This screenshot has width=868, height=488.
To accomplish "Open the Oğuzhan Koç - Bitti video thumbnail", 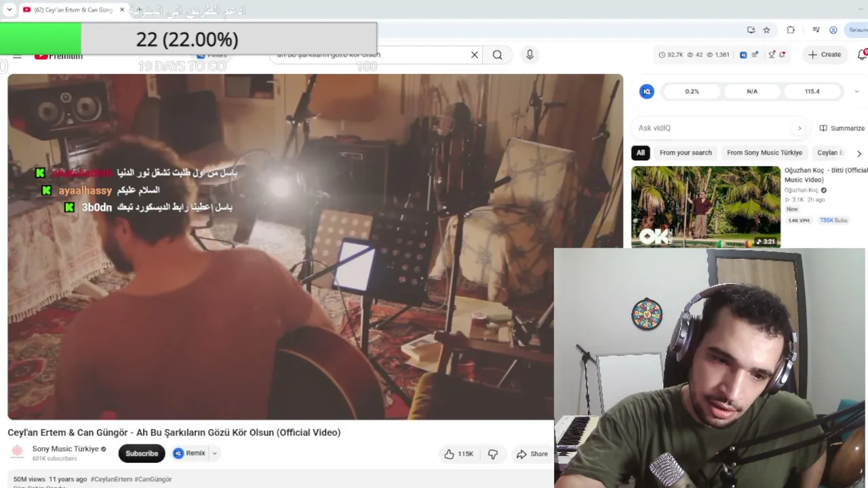I will [x=706, y=207].
